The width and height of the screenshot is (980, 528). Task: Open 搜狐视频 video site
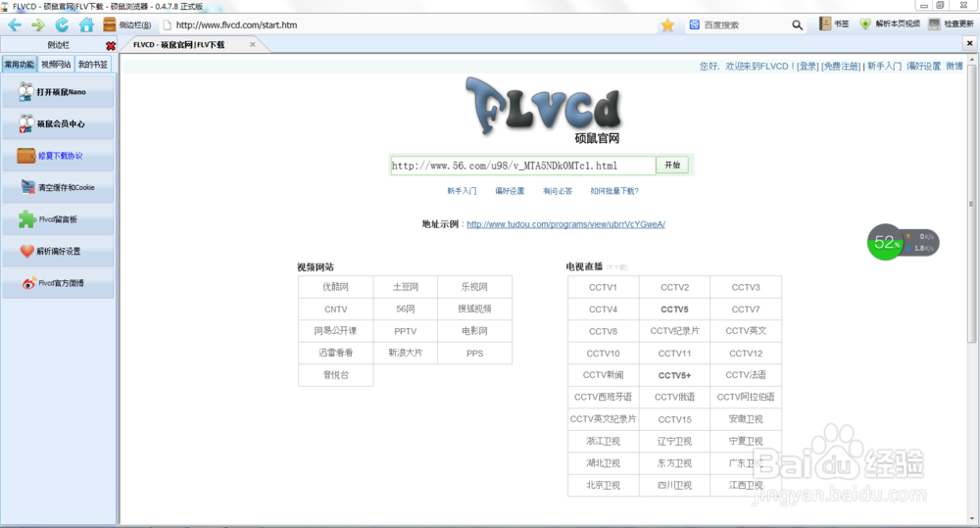point(474,310)
